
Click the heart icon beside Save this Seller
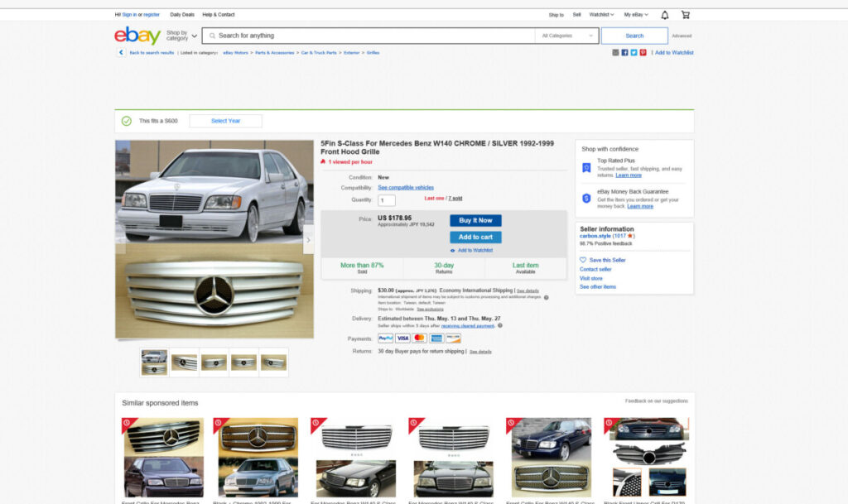tap(583, 260)
